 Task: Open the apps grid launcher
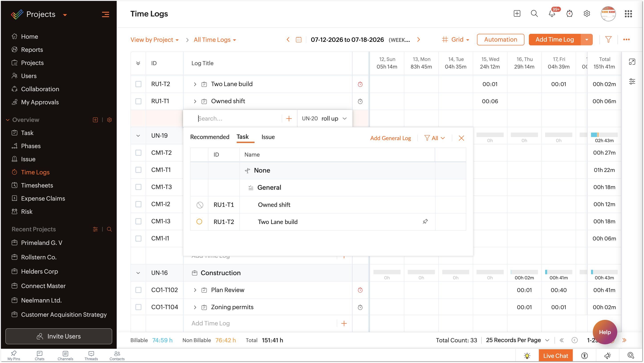(628, 14)
